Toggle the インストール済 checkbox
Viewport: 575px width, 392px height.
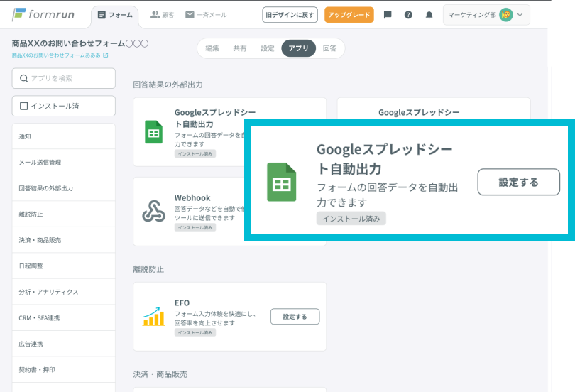click(24, 106)
